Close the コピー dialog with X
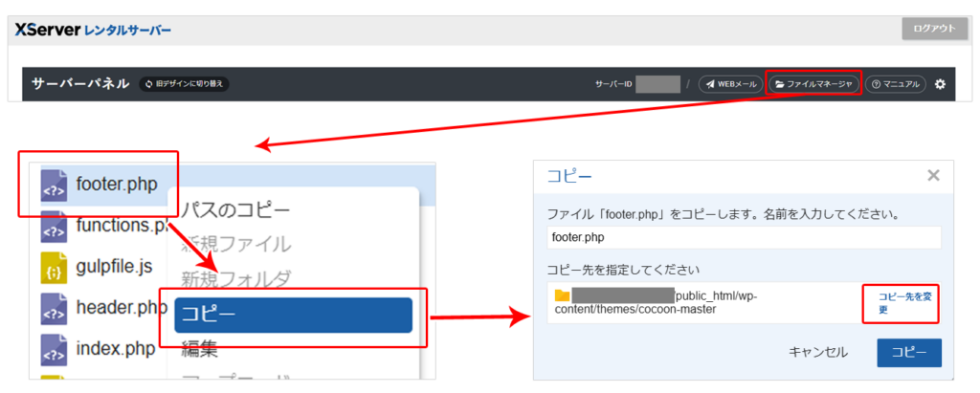980x393 pixels. pyautogui.click(x=933, y=176)
